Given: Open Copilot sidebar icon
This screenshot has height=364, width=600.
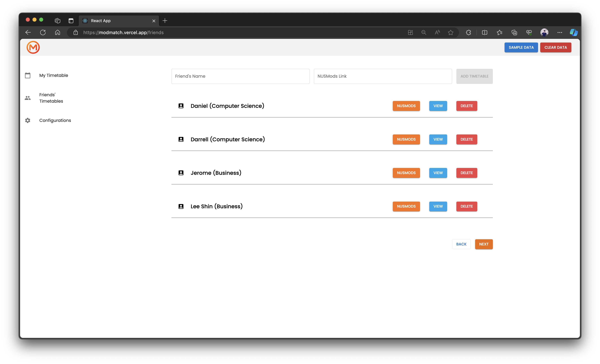Looking at the screenshot, I should 573,32.
